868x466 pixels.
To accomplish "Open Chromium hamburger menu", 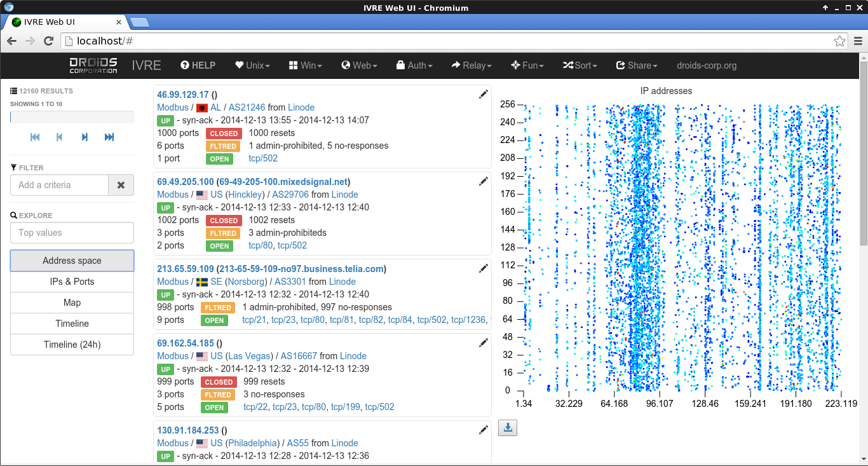I will pos(858,41).
